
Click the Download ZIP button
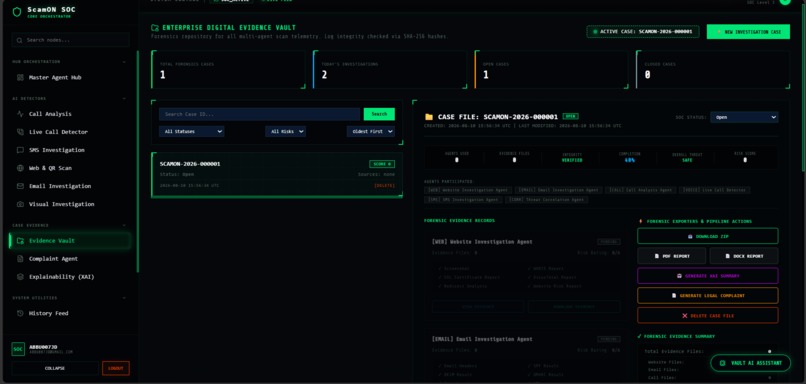coord(707,236)
